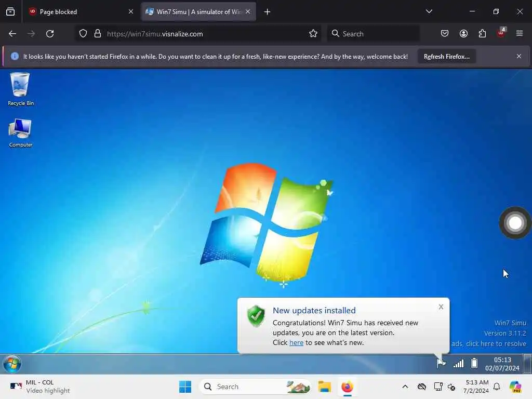Click the floating round assistive button
Image resolution: width=532 pixels, height=399 pixels.
point(515,223)
